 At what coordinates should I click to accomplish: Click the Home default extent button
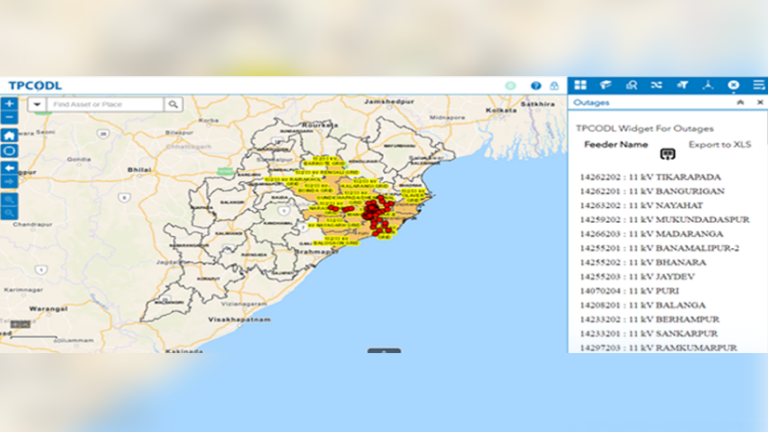(9, 135)
